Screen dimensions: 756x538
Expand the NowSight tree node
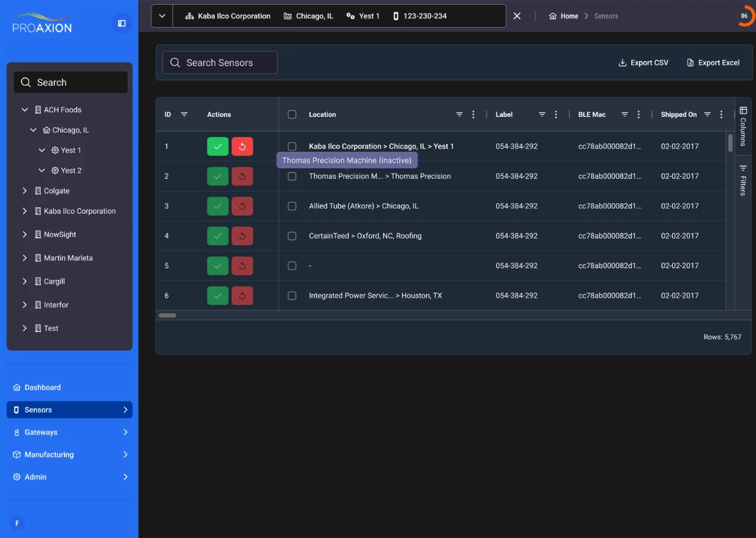pos(25,234)
